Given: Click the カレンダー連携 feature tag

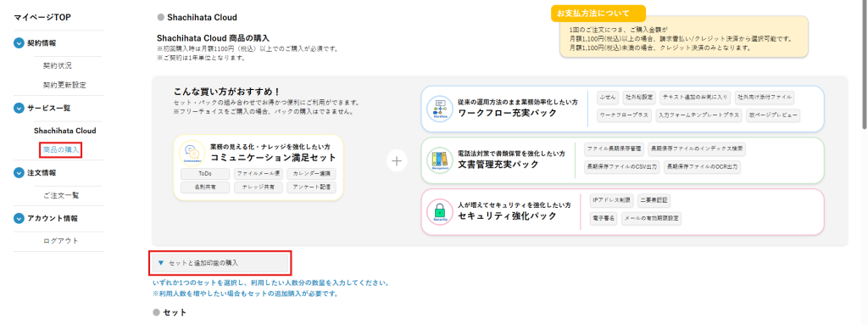Looking at the screenshot, I should pos(312,174).
